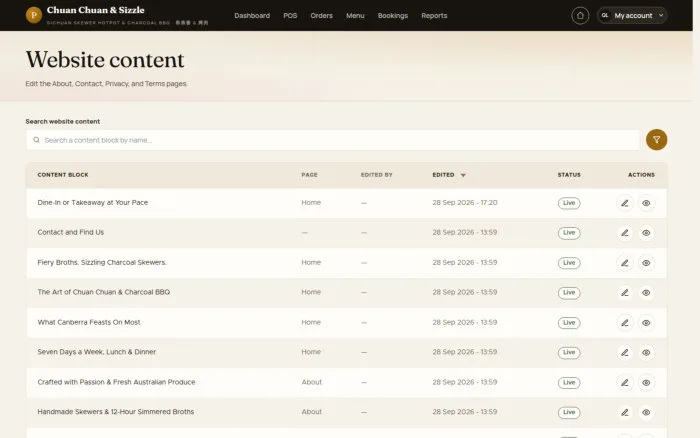
Task: Click About page cell of Handmade Skewers row
Action: click(312, 412)
